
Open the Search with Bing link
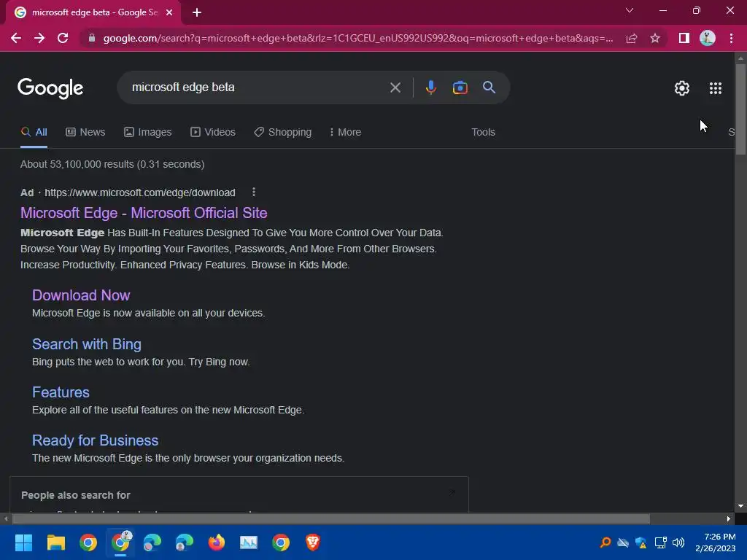coord(87,344)
